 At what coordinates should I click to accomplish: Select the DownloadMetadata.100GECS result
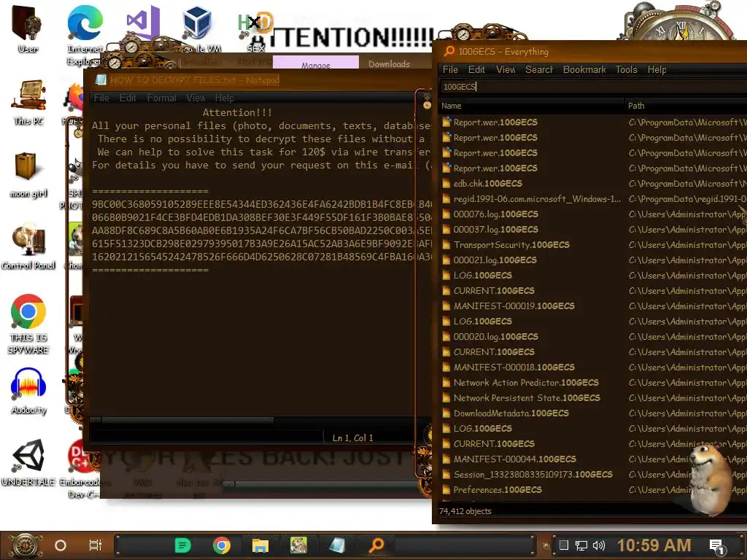coord(592,413)
